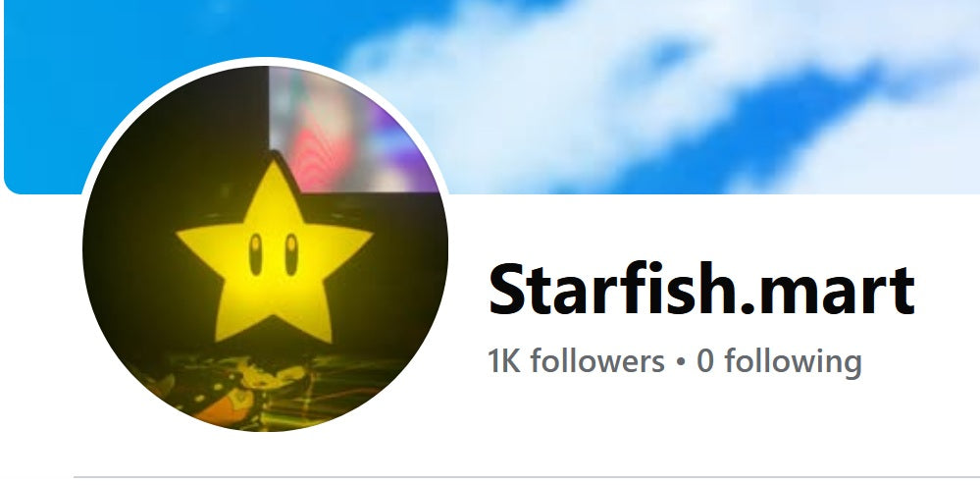Click the dot separator between follower counts
Viewport: 980px width, 485px height.
[681, 362]
